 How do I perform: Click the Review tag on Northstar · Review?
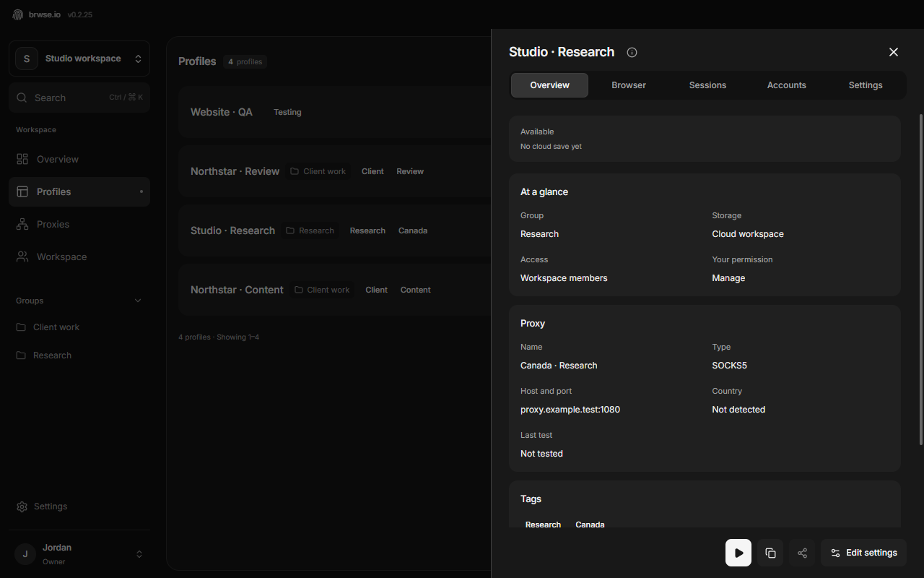pos(410,171)
